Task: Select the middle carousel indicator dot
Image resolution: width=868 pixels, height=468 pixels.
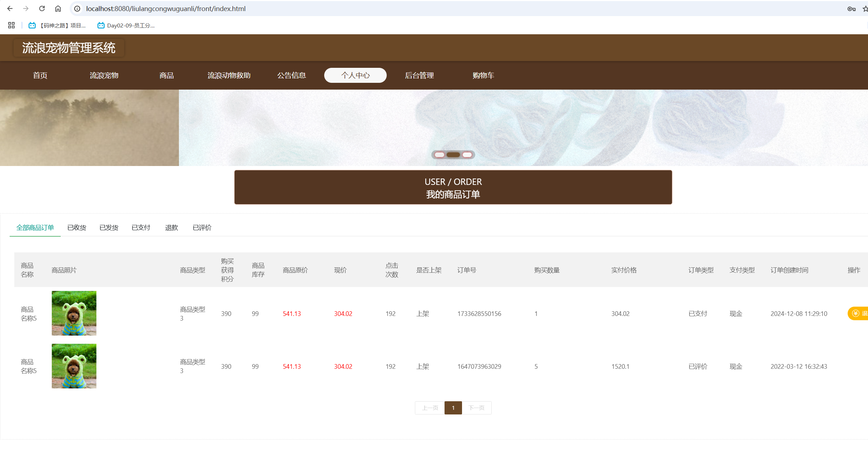Action: (x=453, y=155)
